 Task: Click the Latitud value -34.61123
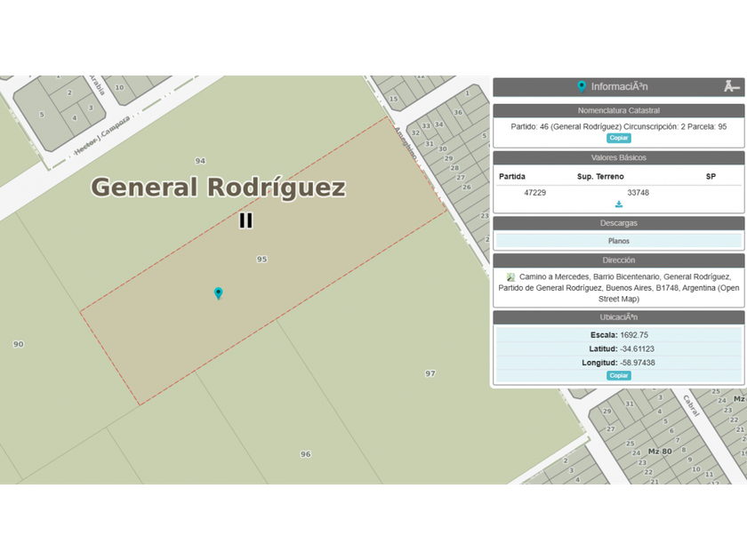[637, 348]
